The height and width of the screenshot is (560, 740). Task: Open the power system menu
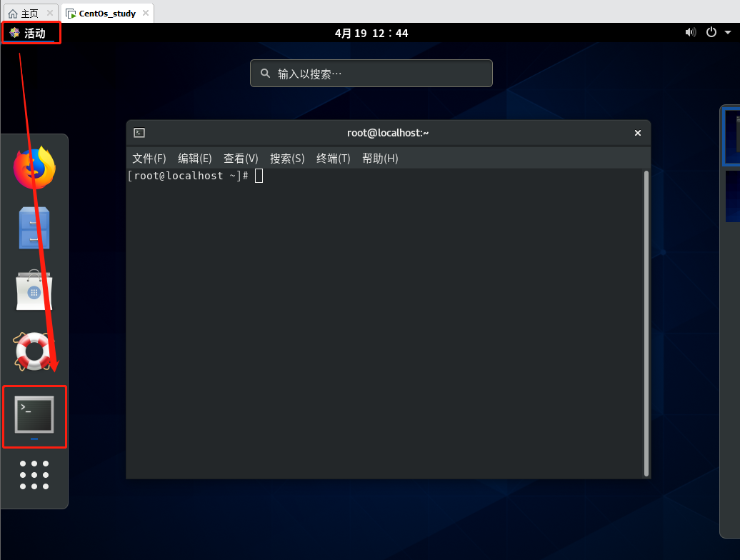(711, 32)
